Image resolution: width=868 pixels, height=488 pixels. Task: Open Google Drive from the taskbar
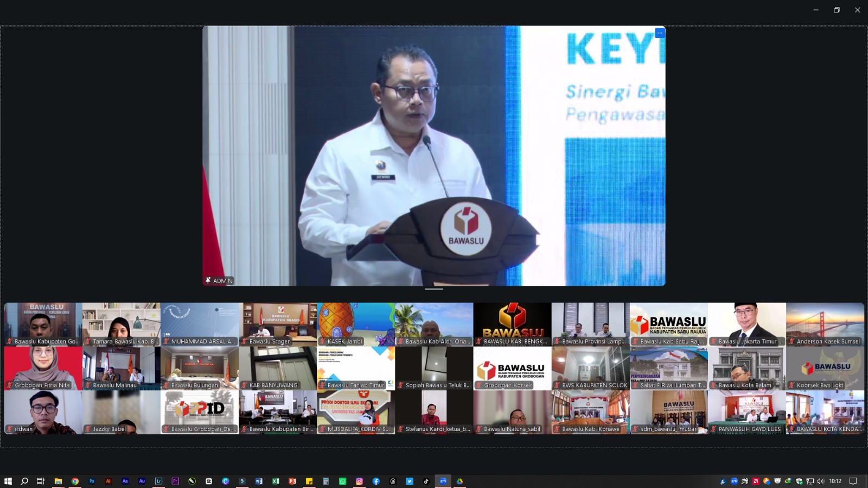[x=459, y=481]
